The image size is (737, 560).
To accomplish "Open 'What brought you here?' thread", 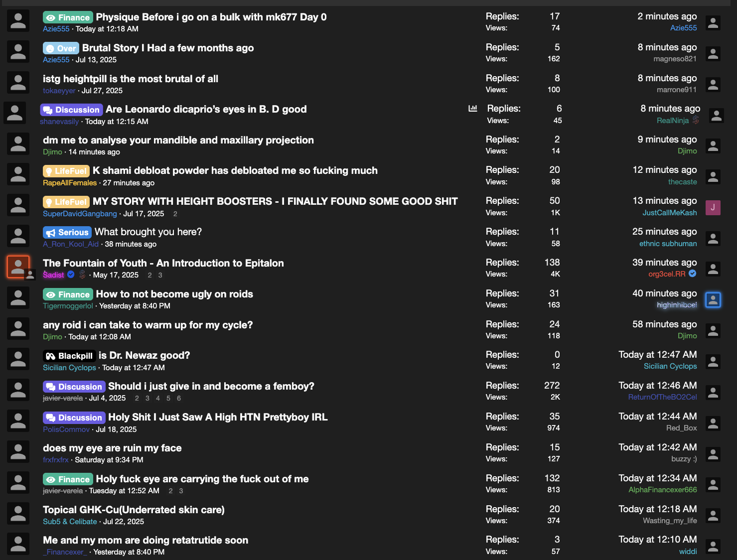I will tap(148, 232).
